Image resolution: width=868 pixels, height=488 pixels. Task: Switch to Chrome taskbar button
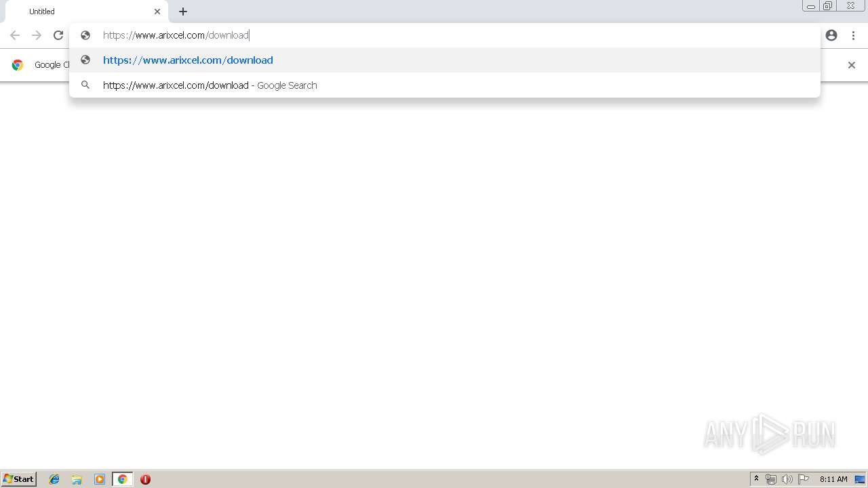click(122, 479)
